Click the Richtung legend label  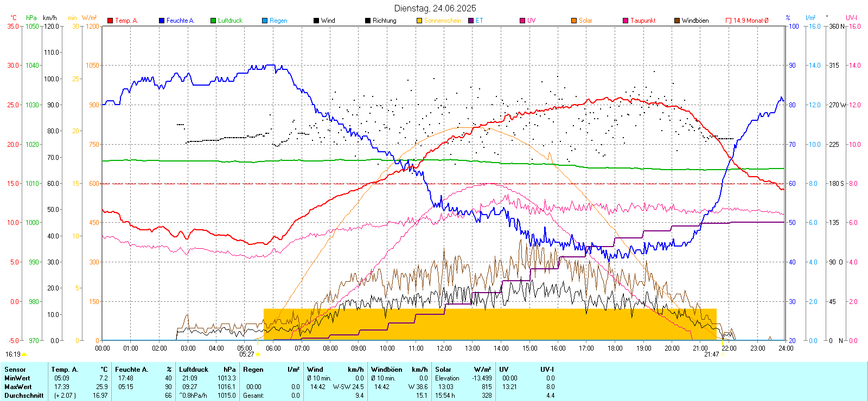pos(384,21)
